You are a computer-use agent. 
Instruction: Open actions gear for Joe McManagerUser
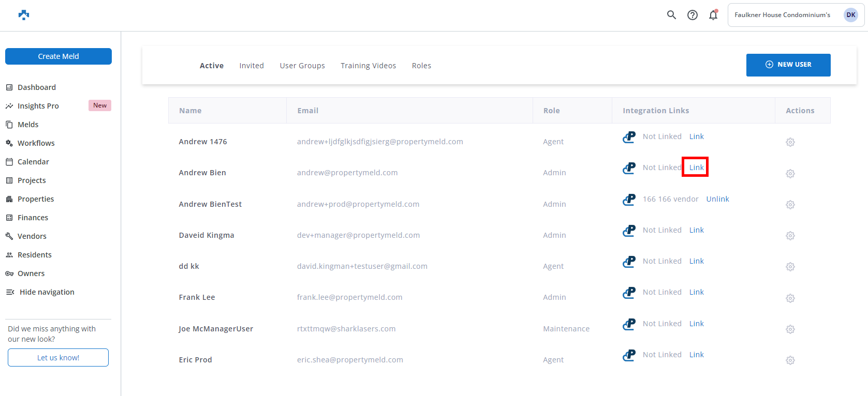click(x=790, y=329)
